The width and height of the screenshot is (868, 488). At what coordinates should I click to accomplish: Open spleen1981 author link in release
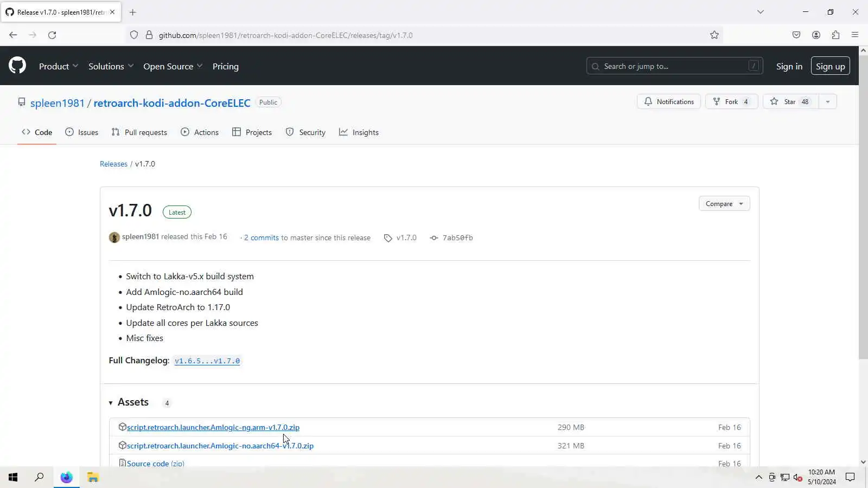pos(141,237)
